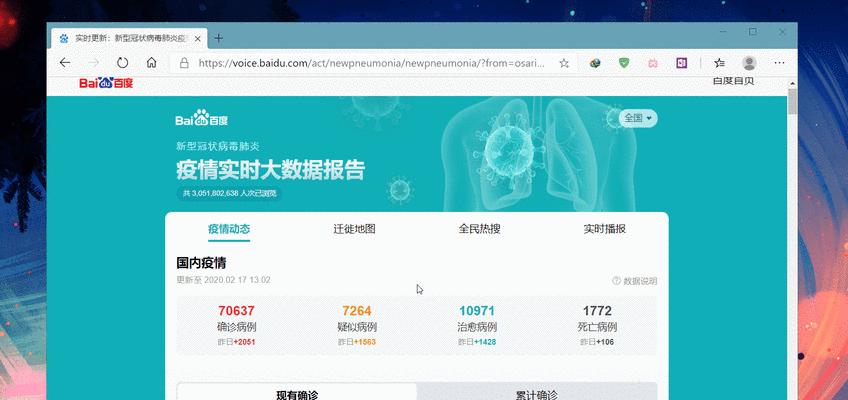Add page to favorites star

pos(564,63)
